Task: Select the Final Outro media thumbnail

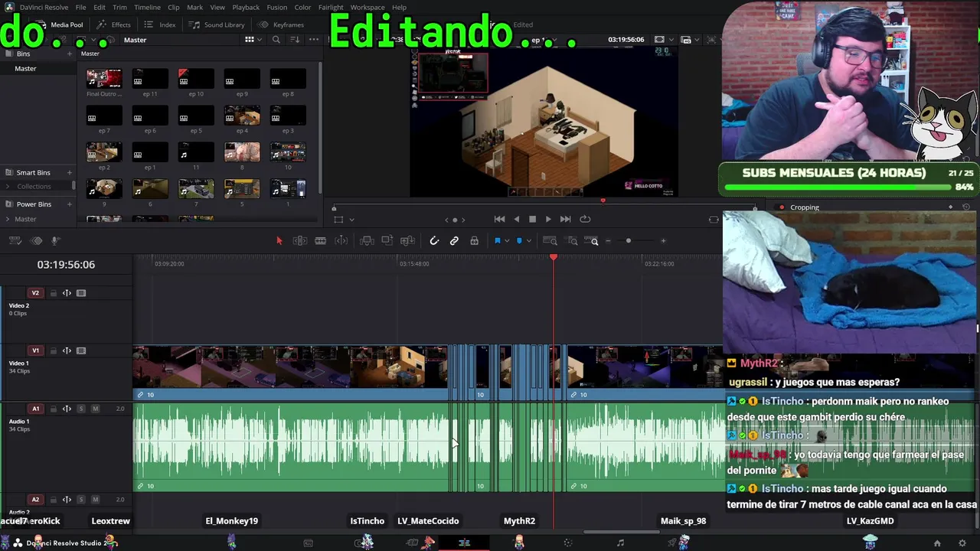Action: (104, 78)
